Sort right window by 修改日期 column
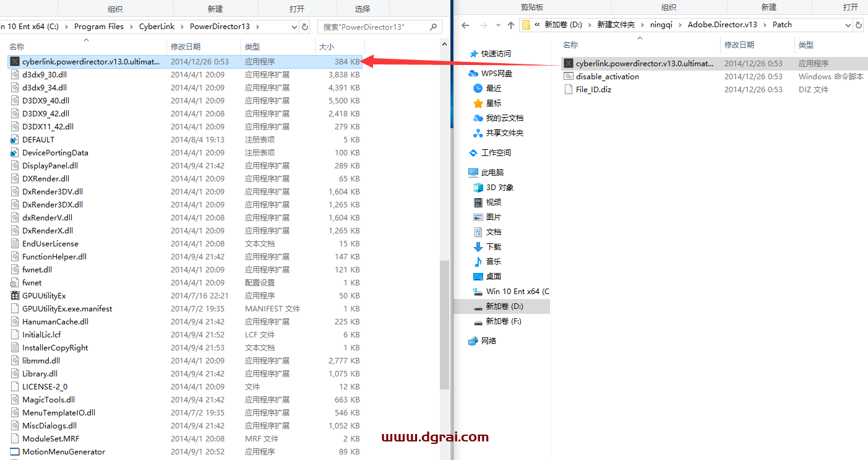The width and height of the screenshot is (868, 460). pos(757,45)
